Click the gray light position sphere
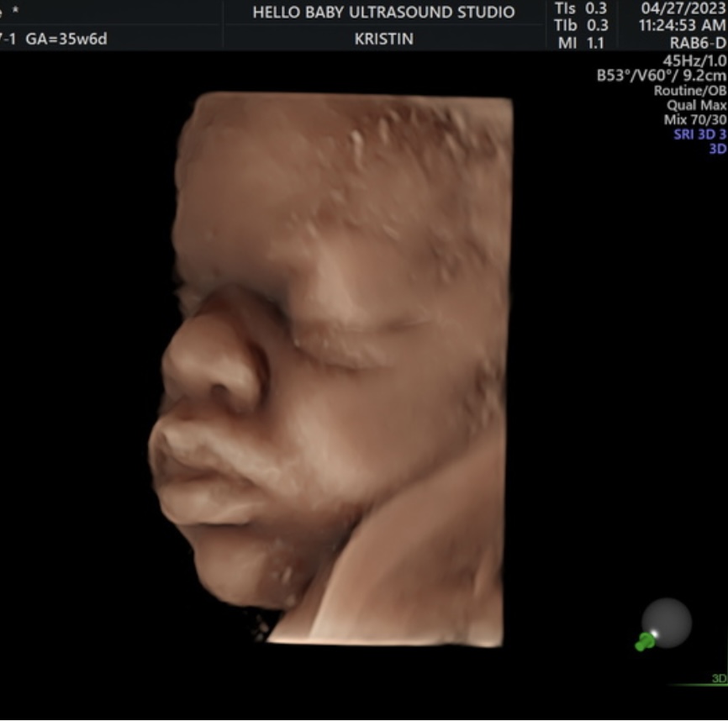This screenshot has width=728, height=721. (667, 622)
